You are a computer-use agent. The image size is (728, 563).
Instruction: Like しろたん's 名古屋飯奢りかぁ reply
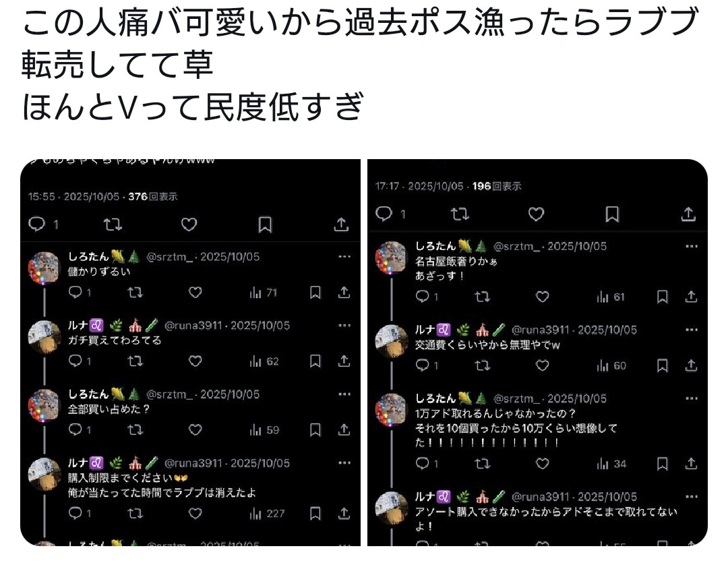click(542, 297)
